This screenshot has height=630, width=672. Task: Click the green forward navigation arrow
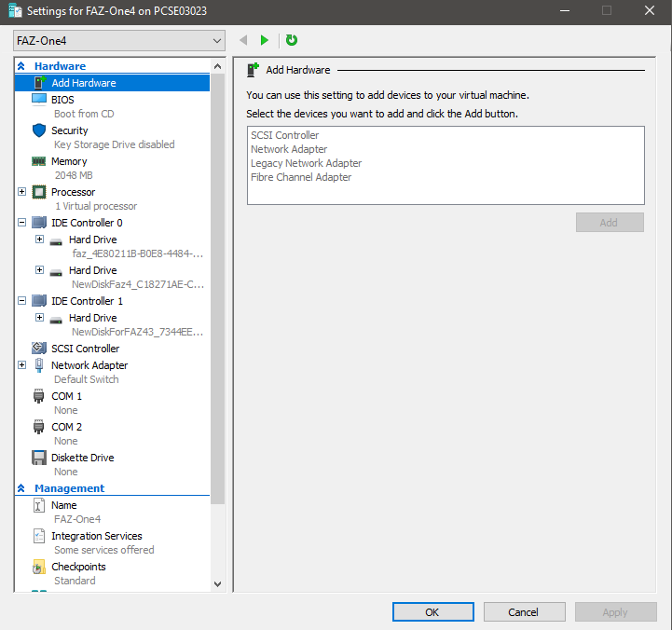(265, 40)
